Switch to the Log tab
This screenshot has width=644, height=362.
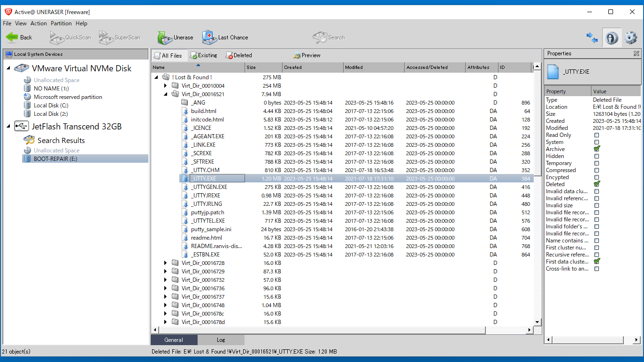[x=221, y=340]
